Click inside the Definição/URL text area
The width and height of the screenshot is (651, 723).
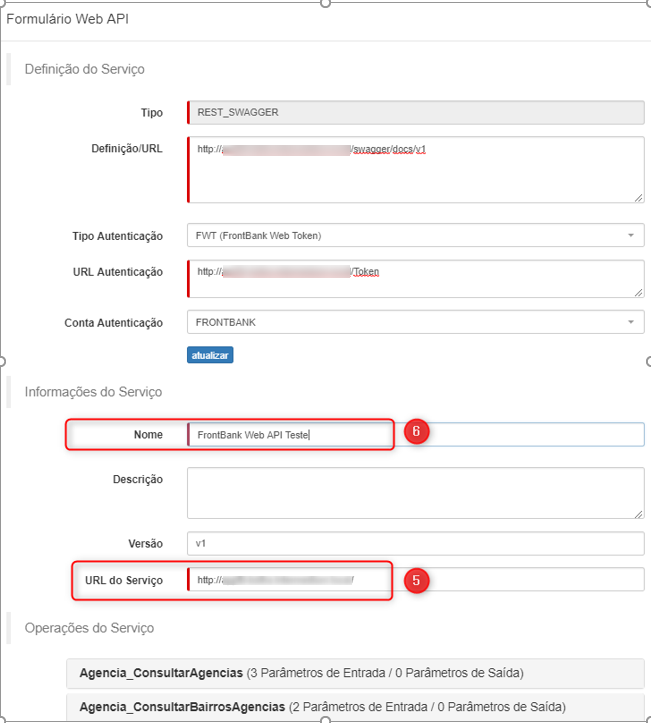click(x=415, y=170)
